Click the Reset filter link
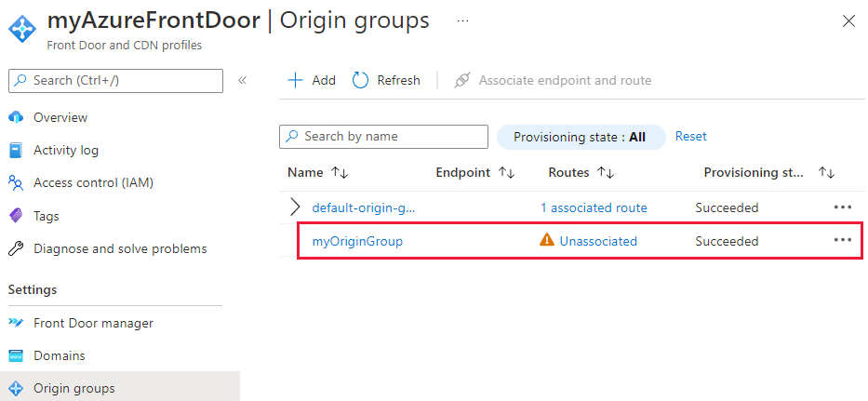The height and width of the screenshot is (401, 868). pos(691,137)
